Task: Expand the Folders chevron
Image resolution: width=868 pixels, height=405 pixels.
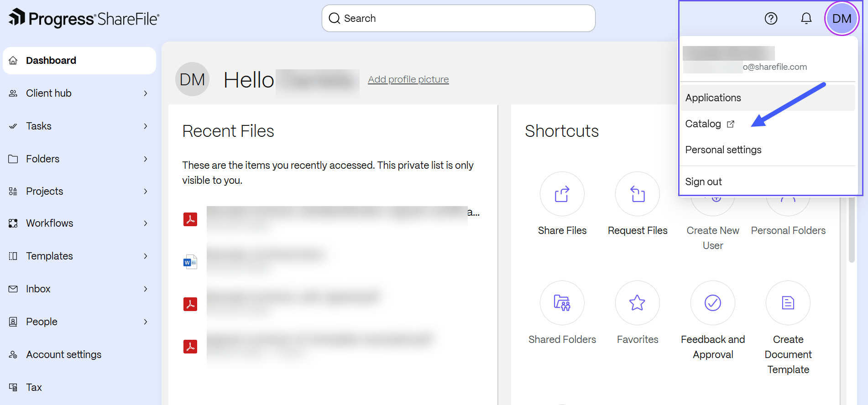Action: [x=146, y=159]
